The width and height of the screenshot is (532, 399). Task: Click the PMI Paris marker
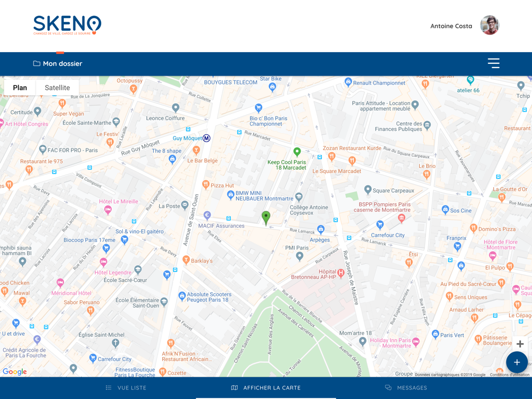point(299,256)
